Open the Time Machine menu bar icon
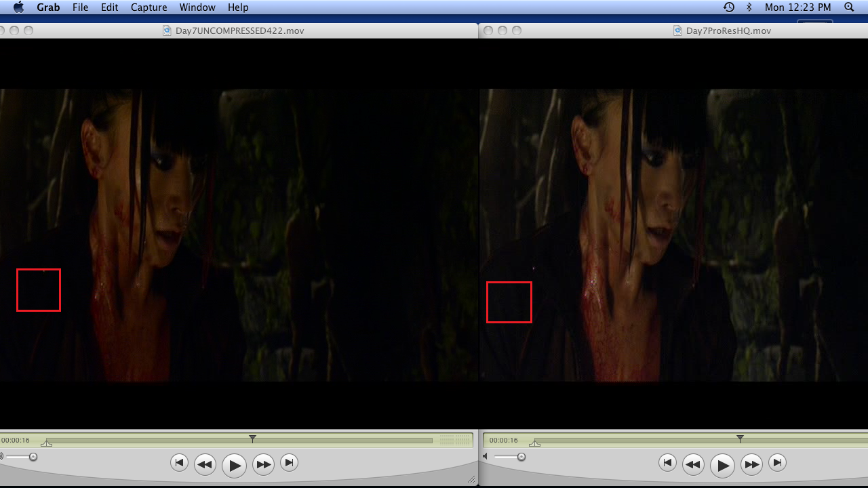This screenshot has width=868, height=488. (x=729, y=7)
